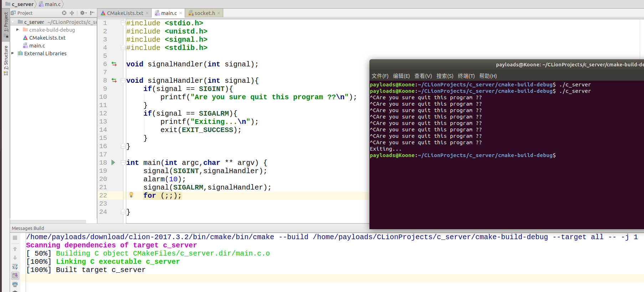Viewport: 644px width, 292px height.
Task: Click the gutter navigation arrows on line 8
Action: (x=114, y=80)
